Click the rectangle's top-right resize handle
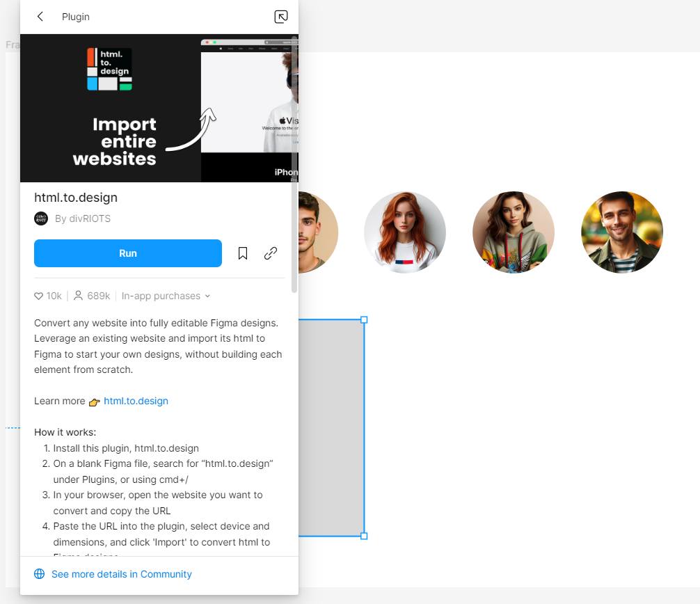 tap(364, 319)
